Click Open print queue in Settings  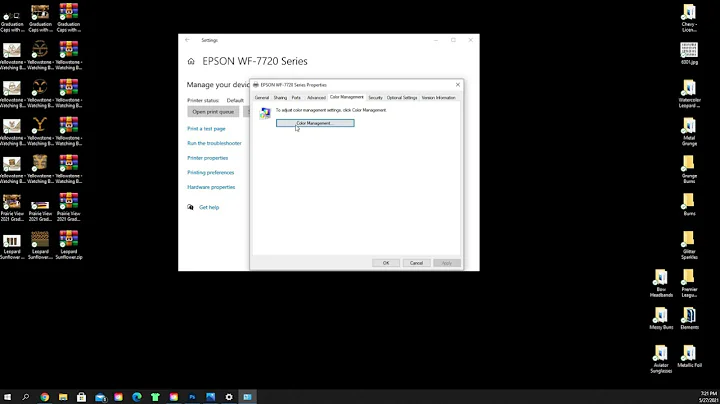coord(213,112)
